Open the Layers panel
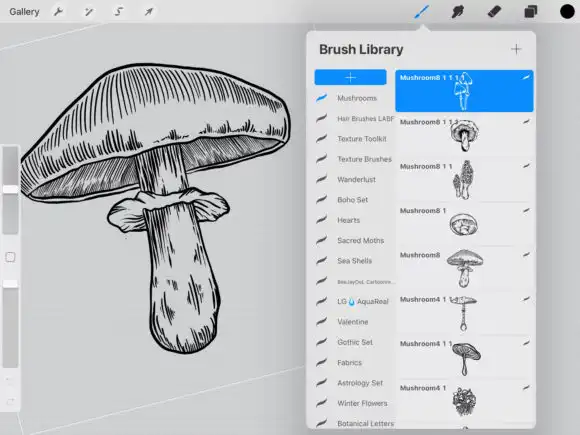The image size is (580, 435). coord(531,12)
